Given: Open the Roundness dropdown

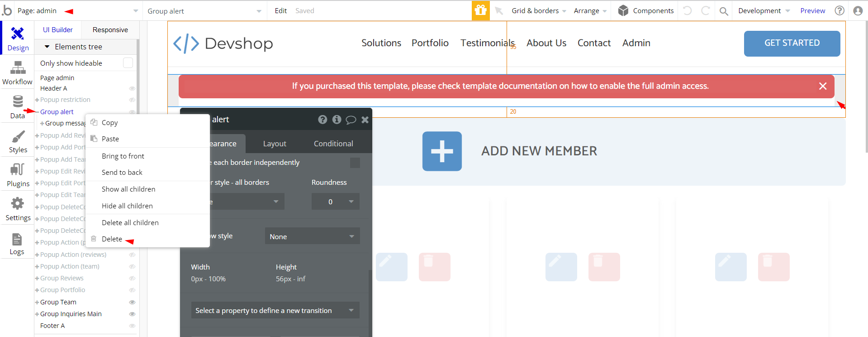Looking at the screenshot, I should click(335, 202).
